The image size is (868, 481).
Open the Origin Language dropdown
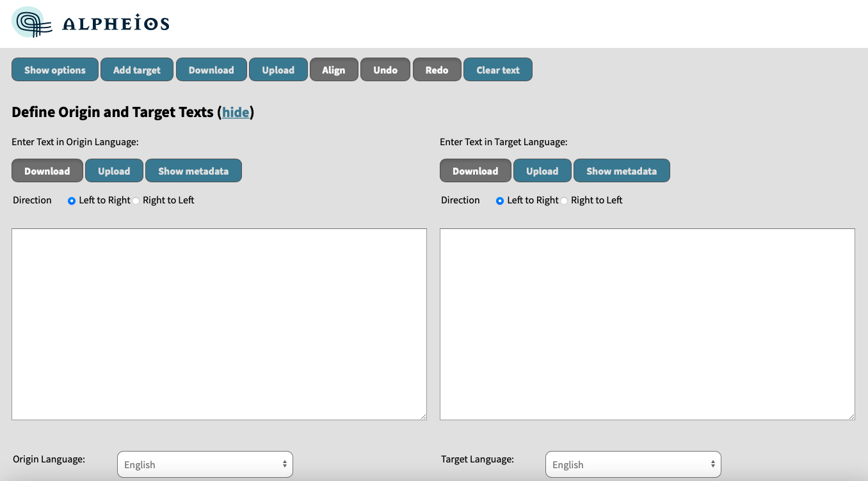[x=205, y=464]
